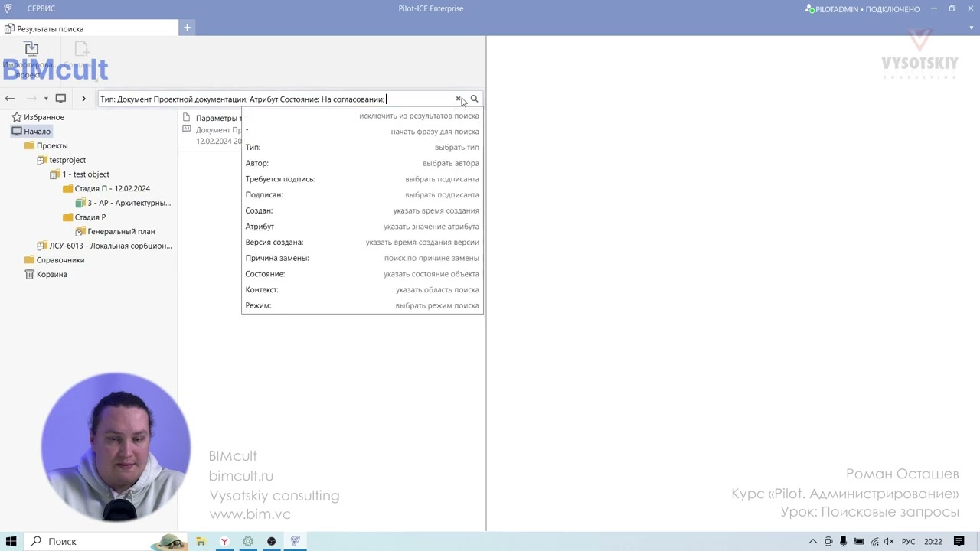
Task: Open OBS recorder from the taskbar
Action: coord(271,541)
